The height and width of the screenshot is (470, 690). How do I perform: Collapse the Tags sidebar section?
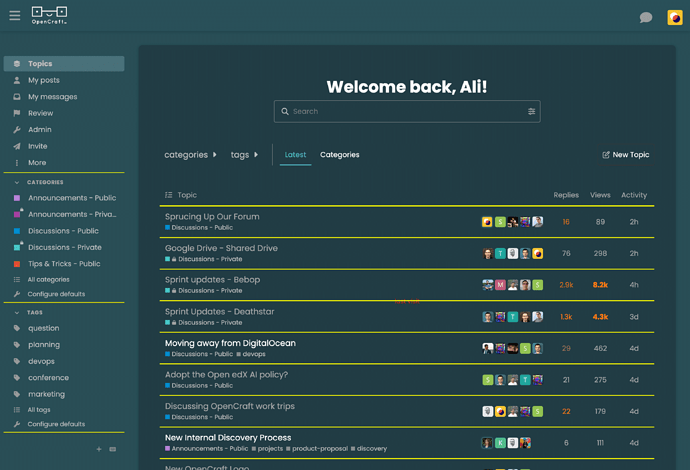[x=17, y=312]
